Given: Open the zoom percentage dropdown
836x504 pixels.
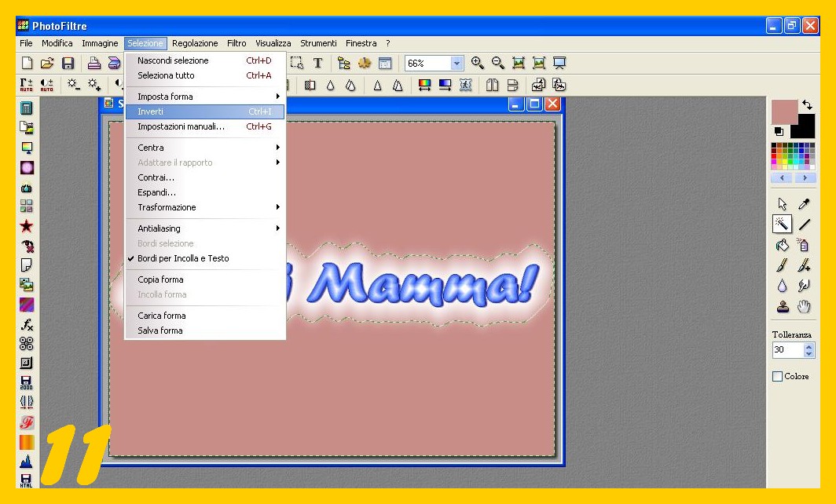Looking at the screenshot, I should click(x=457, y=64).
